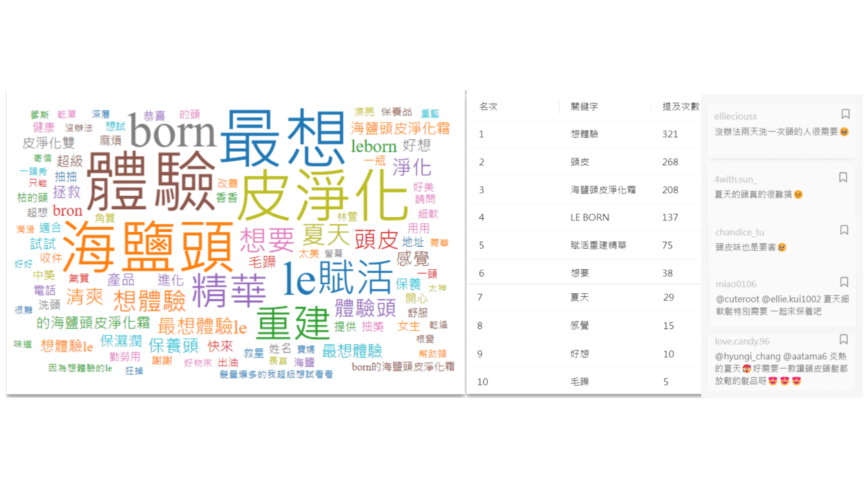Screen dimensions: 868x488
Task: Select the LE BORN keyword row
Action: pyautogui.click(x=584, y=217)
